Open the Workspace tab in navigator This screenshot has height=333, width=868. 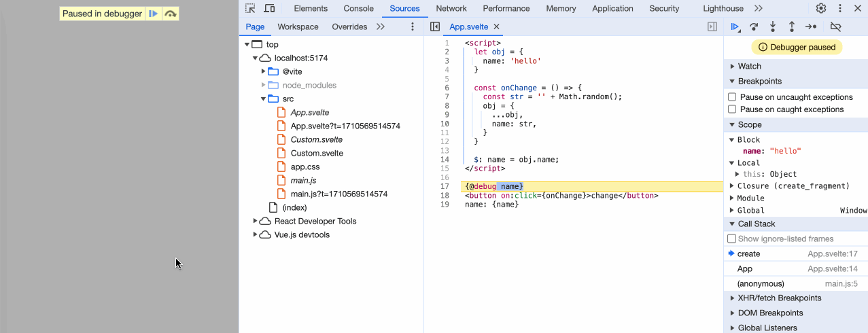pos(298,27)
